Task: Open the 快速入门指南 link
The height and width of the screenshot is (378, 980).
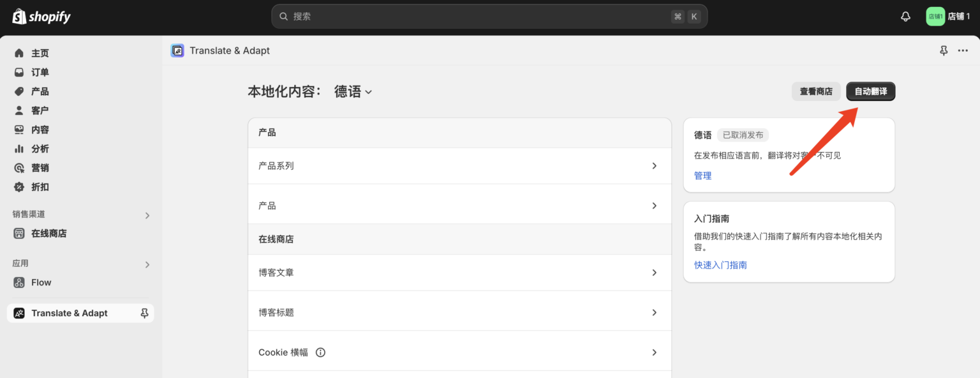Action: pos(720,265)
